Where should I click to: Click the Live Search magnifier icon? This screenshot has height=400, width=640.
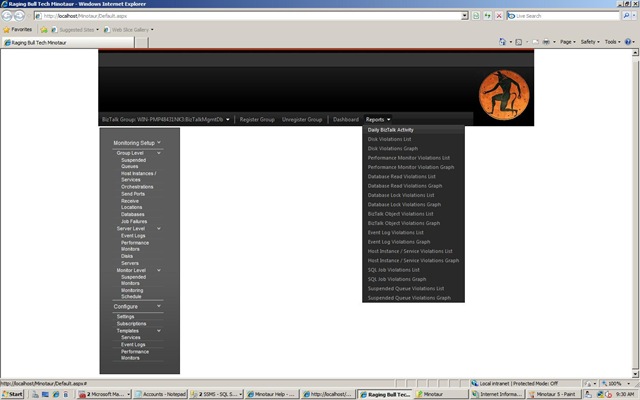coord(626,16)
